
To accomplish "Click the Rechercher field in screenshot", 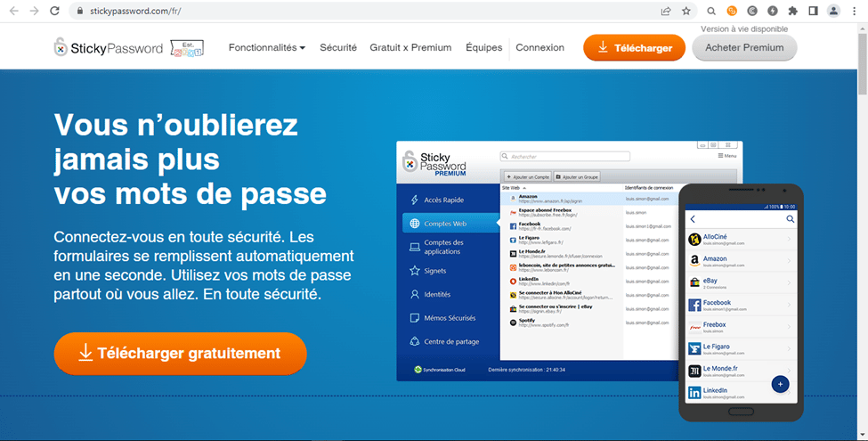I will [x=564, y=157].
